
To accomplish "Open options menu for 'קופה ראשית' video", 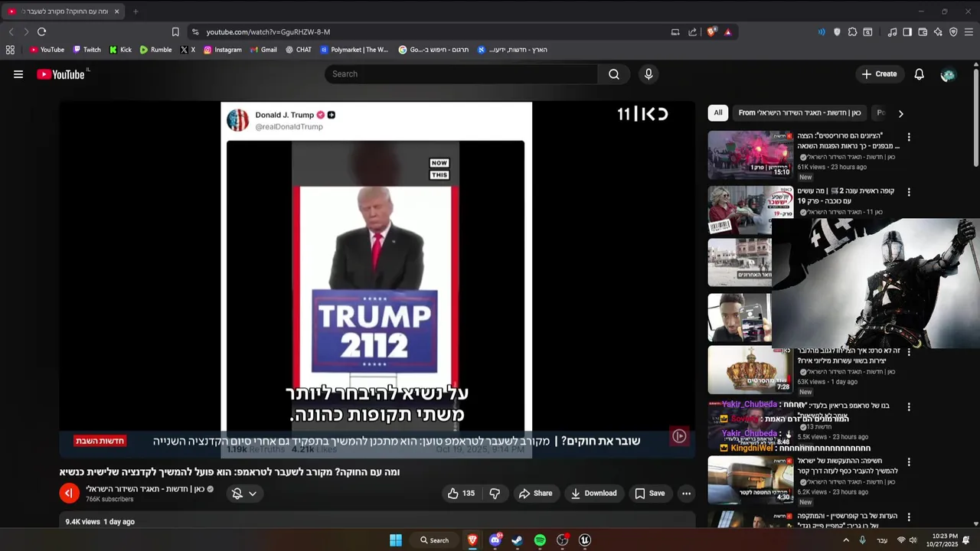I will pos(909,192).
